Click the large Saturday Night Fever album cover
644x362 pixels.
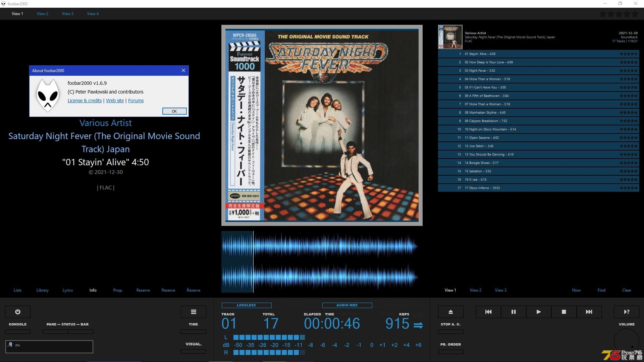click(322, 125)
